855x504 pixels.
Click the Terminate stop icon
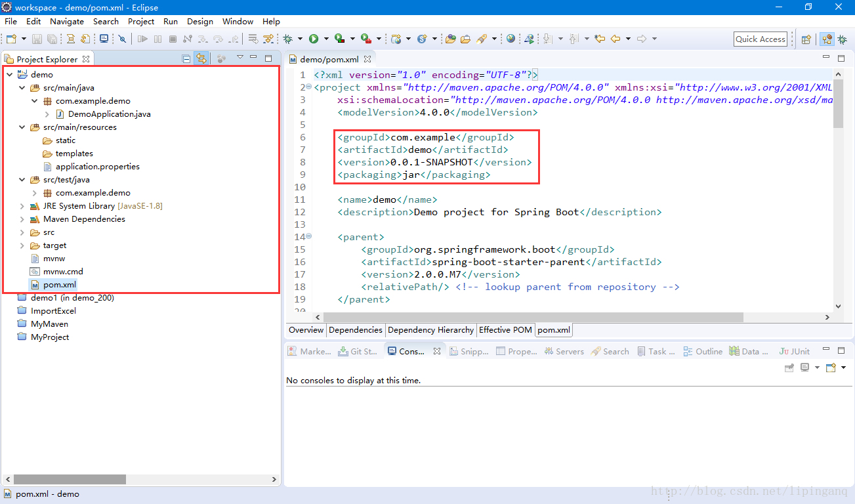coord(173,39)
